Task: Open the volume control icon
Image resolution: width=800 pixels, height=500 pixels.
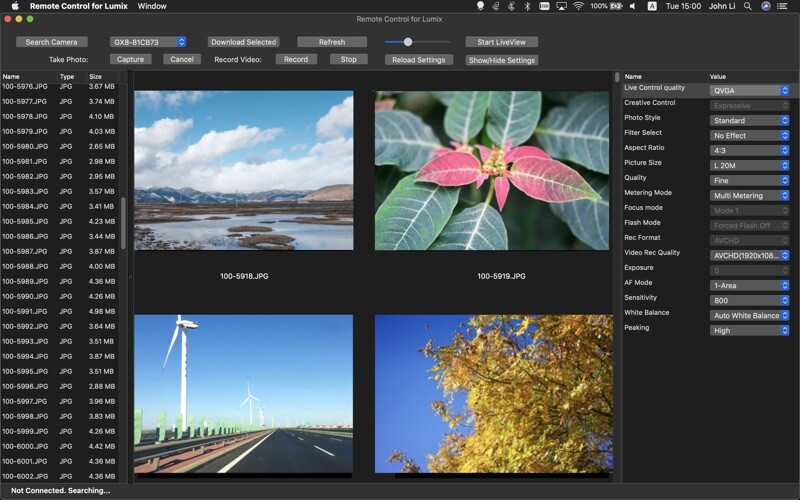Action: click(x=633, y=6)
